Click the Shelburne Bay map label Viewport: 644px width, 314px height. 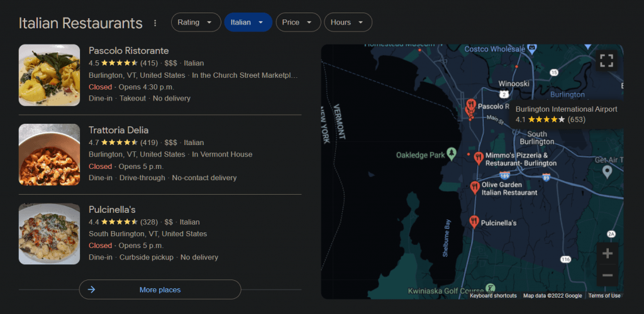[447, 238]
